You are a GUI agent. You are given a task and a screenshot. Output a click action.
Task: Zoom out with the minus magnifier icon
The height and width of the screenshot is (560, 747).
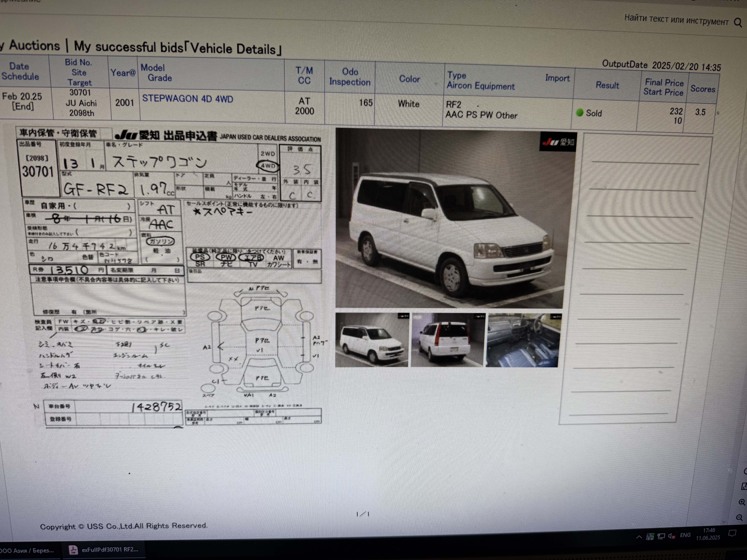pos(739,518)
